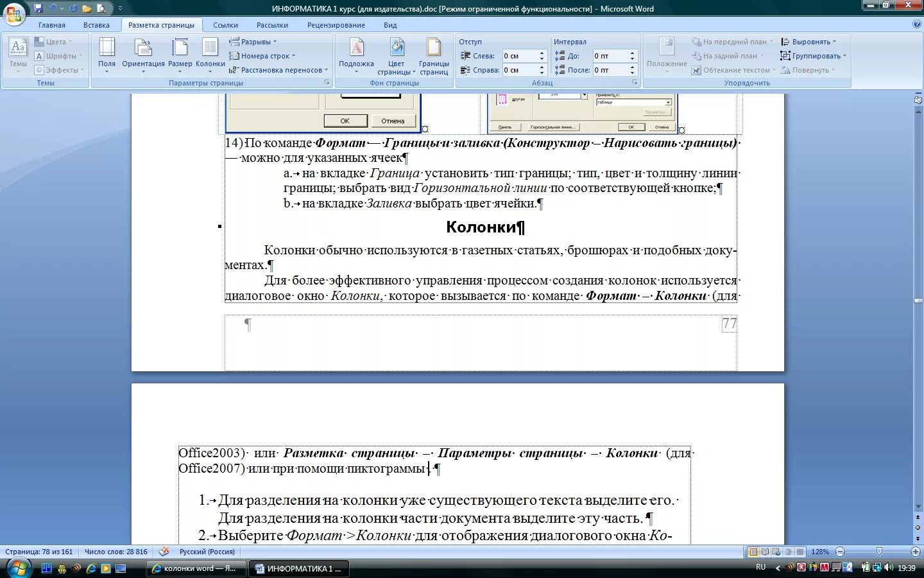Open the theme Шрифты dropdown
This screenshot has height=578, width=924.
coord(58,56)
